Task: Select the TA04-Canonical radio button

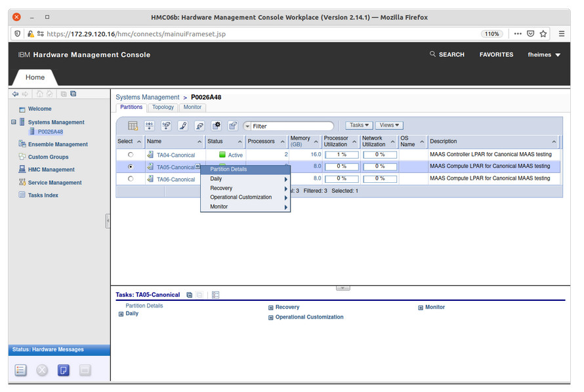Action: (x=131, y=155)
